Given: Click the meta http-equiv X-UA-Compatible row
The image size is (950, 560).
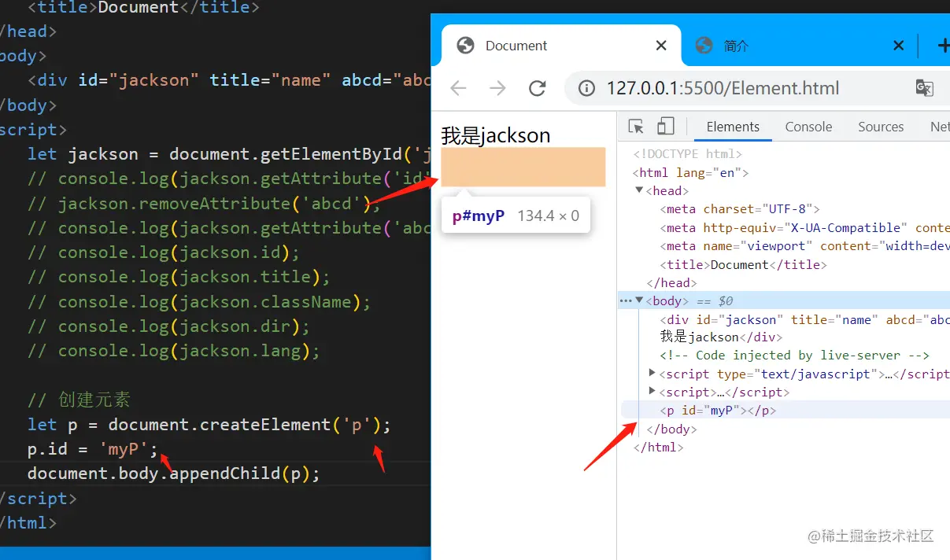Looking at the screenshot, I should pos(804,227).
